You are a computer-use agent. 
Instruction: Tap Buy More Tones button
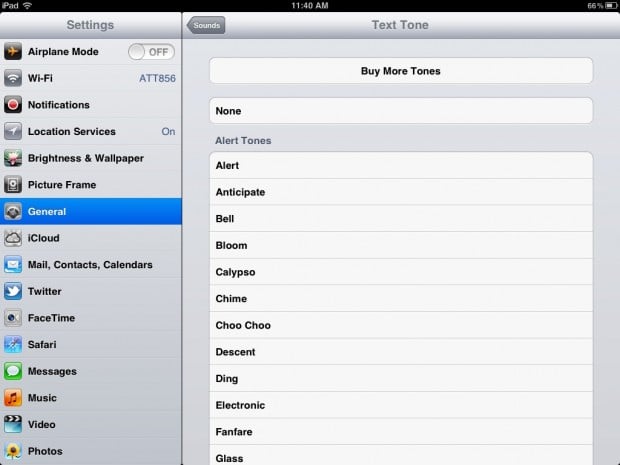[401, 71]
